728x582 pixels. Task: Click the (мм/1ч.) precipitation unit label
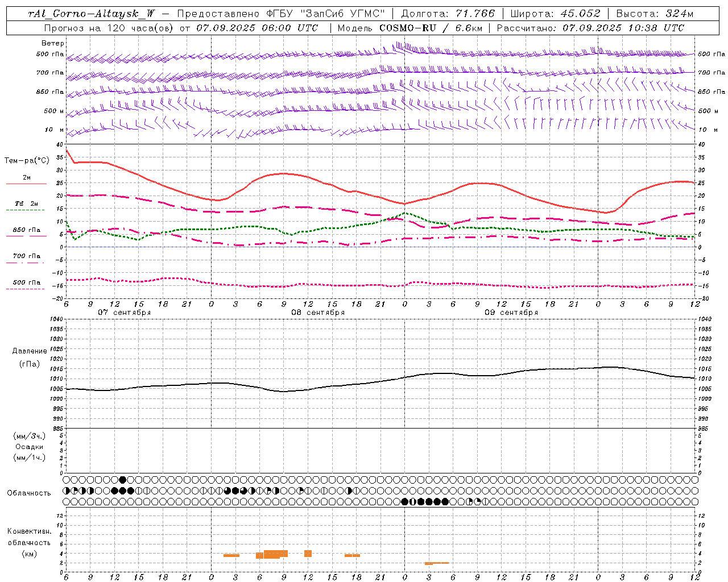(x=30, y=458)
